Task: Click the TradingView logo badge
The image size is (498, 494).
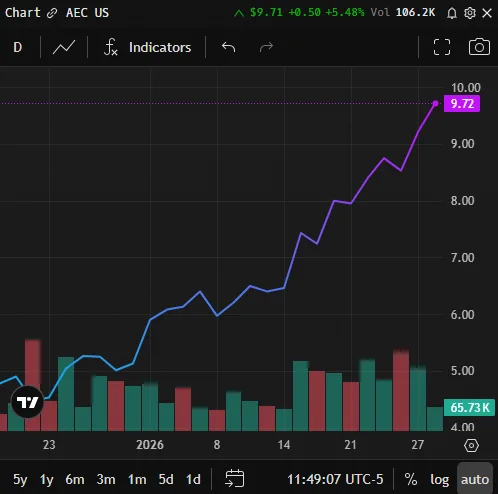Action: click(x=28, y=402)
